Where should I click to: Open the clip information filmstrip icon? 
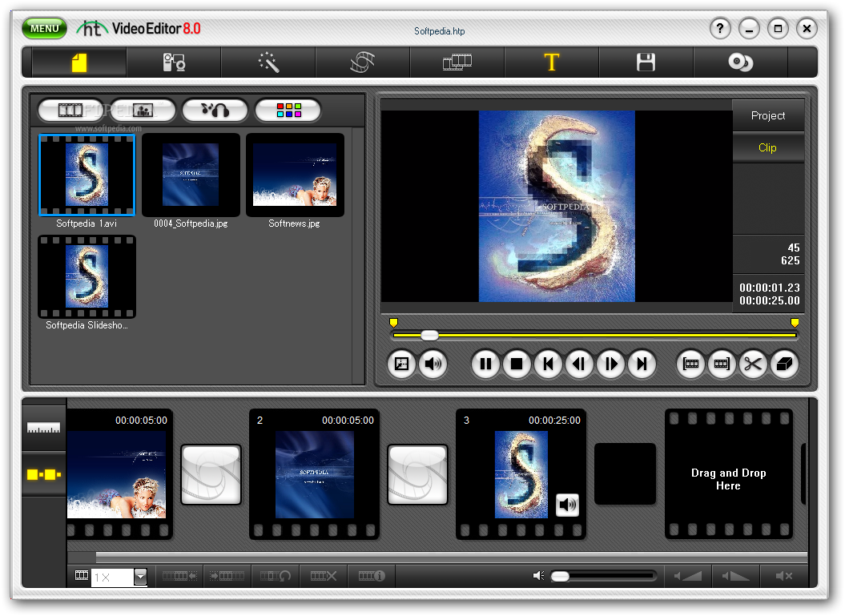tap(372, 576)
